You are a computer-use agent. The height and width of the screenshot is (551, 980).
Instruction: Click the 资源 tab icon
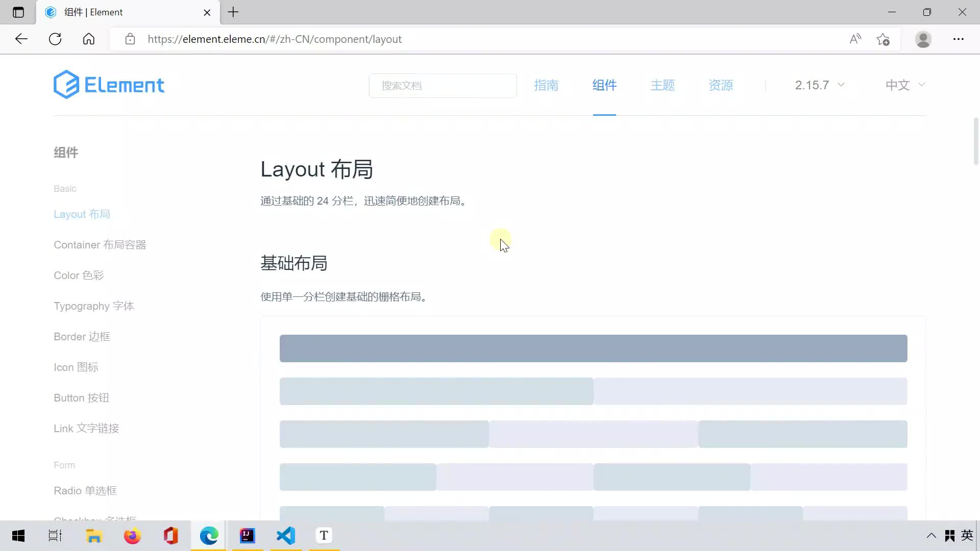pos(721,85)
